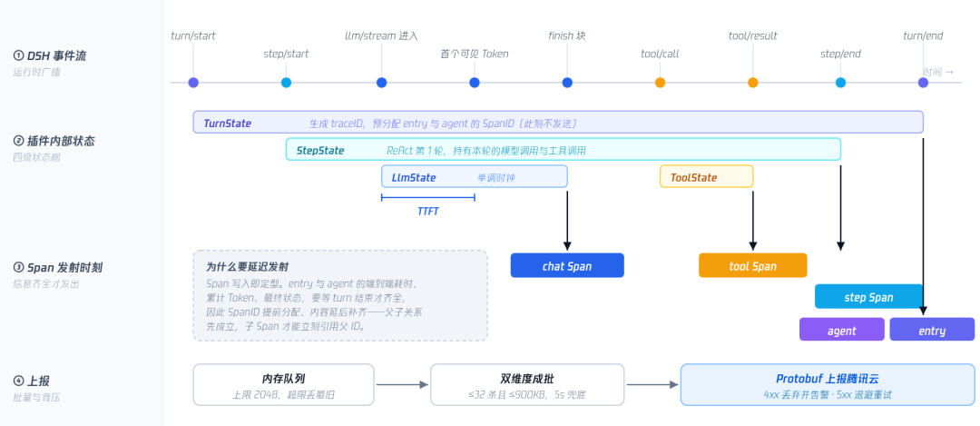The height and width of the screenshot is (426, 980).
Task: Open the 内存队列 box
Action: [x=284, y=385]
